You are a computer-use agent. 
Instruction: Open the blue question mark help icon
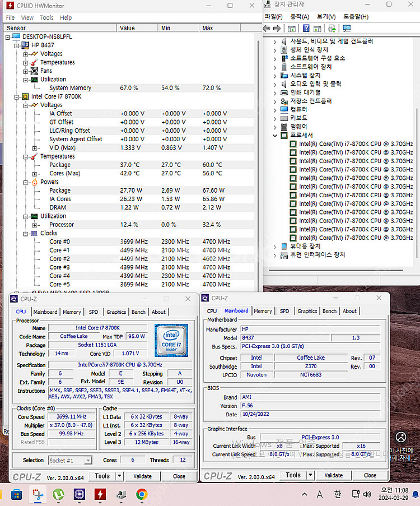tap(306, 29)
